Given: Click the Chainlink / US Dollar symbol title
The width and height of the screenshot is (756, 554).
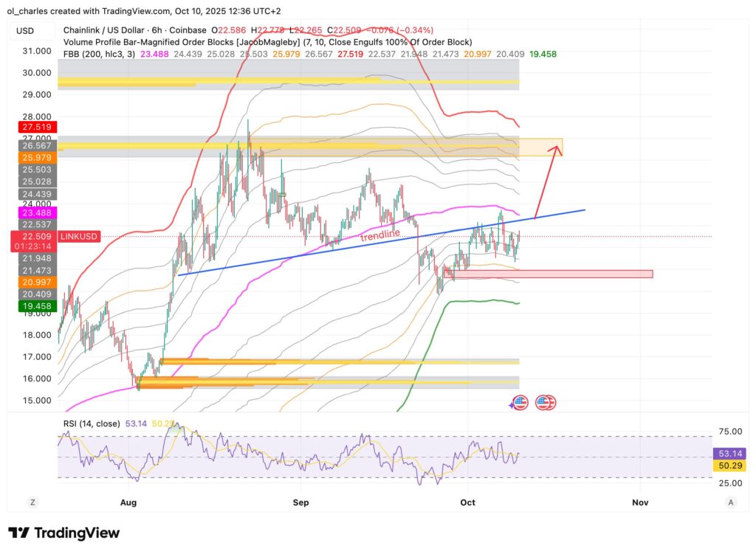Looking at the screenshot, I should 115,30.
